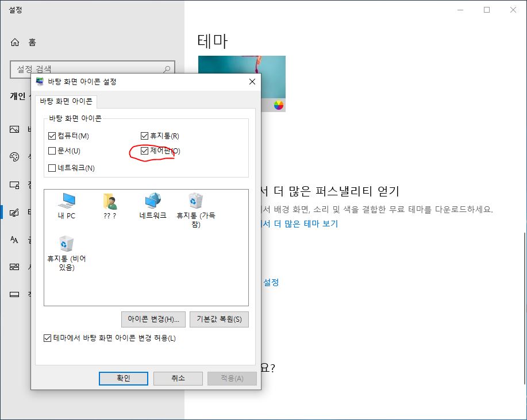This screenshot has height=420, width=527.
Task: Select the 내 PC icon in preview list
Action: click(x=67, y=206)
